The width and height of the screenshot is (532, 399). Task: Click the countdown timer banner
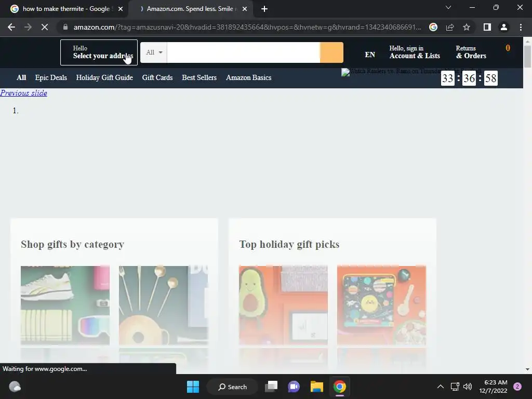tap(469, 78)
